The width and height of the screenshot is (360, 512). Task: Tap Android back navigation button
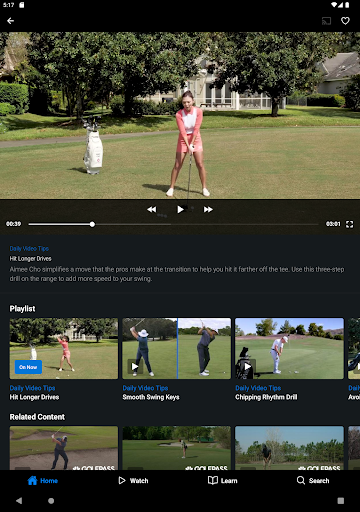click(19, 501)
